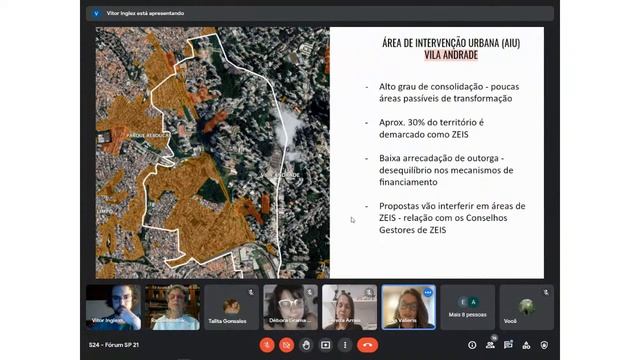This screenshot has width=640, height=360.
Task: Click bullet 'Aprox. 30% do território'
Action: click(x=431, y=128)
